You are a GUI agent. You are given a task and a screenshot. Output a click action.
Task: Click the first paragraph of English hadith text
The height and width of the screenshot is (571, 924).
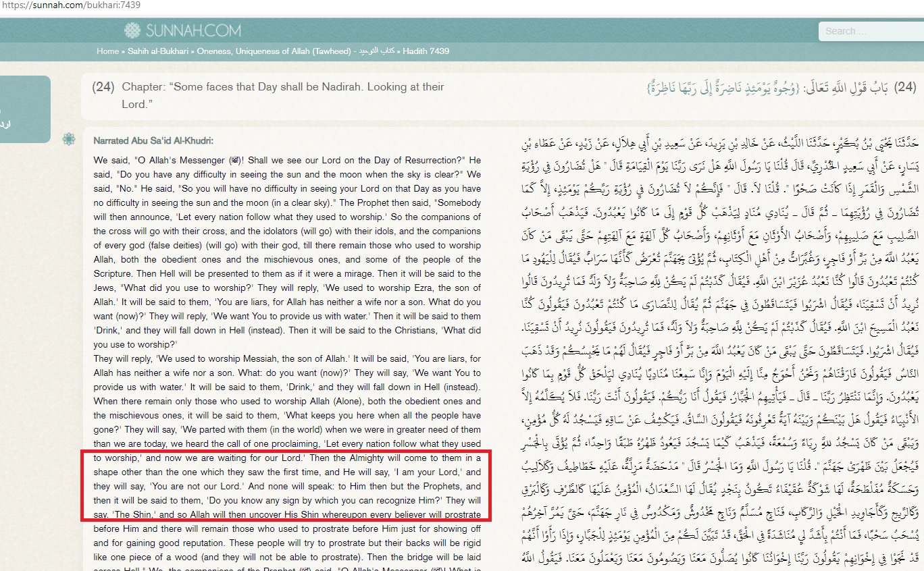287,253
